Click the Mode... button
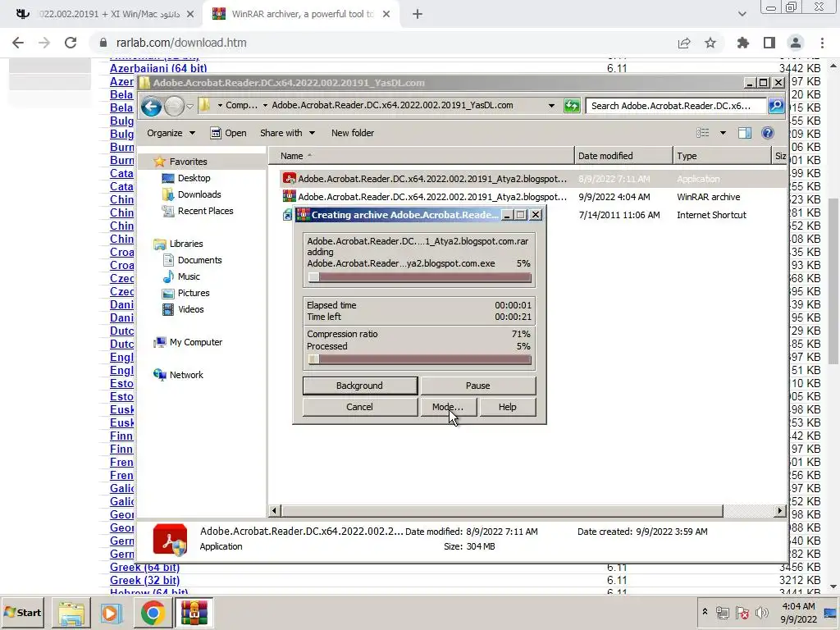The height and width of the screenshot is (630, 840). (x=448, y=407)
